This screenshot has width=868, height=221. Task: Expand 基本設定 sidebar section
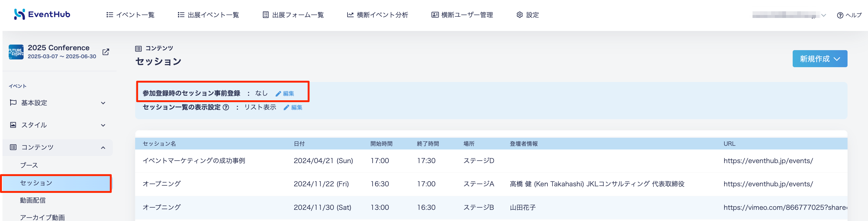tap(103, 103)
